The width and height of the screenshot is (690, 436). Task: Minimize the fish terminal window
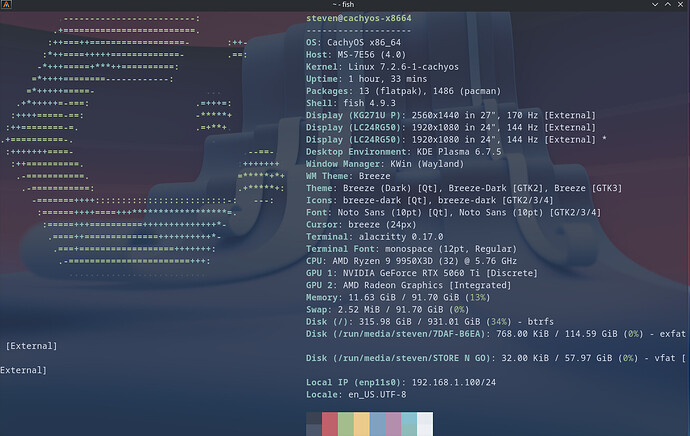coord(655,4)
